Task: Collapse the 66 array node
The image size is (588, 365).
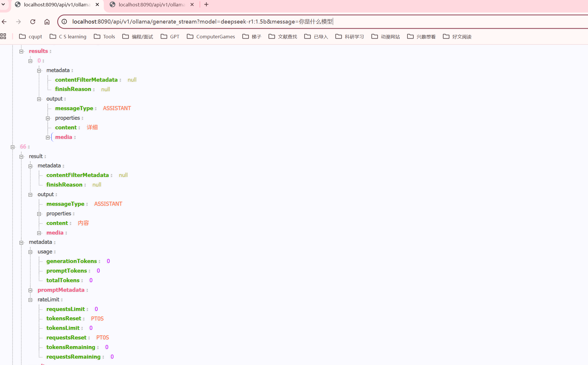Action: coord(12,147)
